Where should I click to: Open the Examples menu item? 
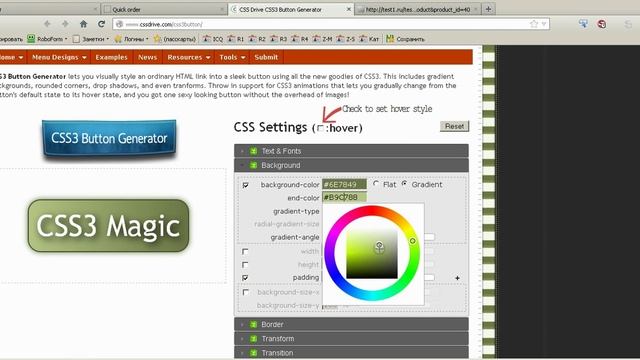tap(111, 57)
